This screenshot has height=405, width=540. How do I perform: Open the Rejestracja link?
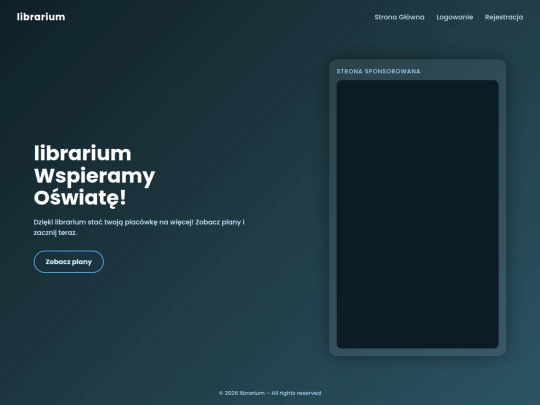pos(504,17)
